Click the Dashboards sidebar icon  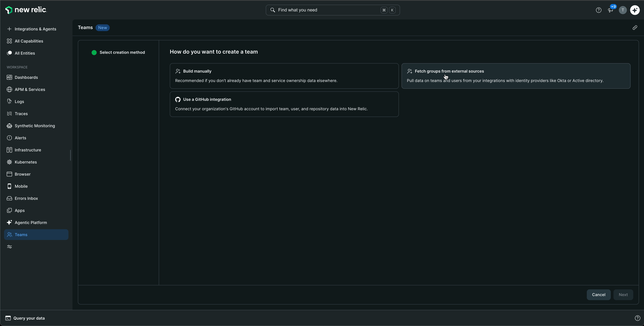point(10,77)
